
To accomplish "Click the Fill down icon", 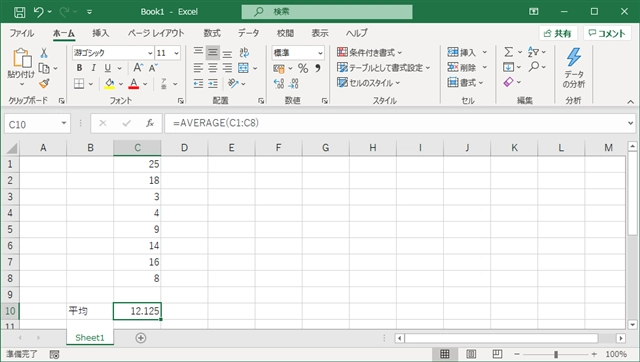I will tap(509, 67).
